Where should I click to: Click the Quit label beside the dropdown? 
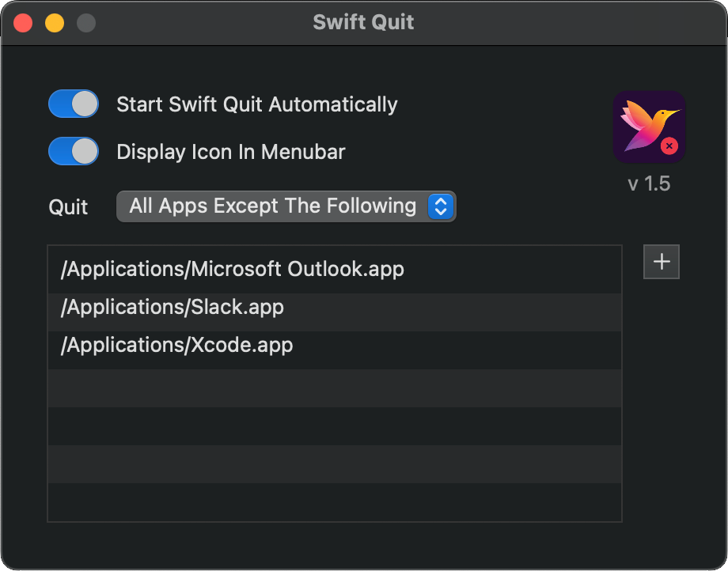pos(68,207)
